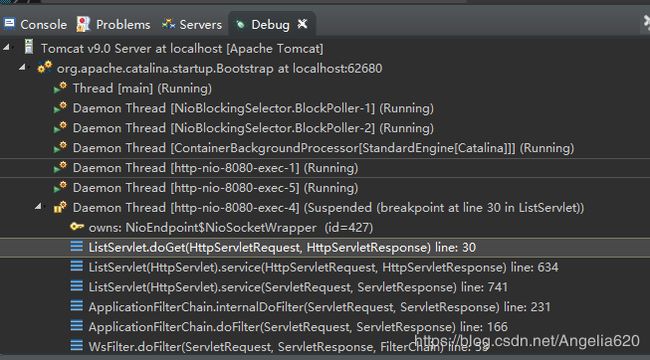Select Thread [main] (Running)
650x360 pixels.
coord(142,88)
